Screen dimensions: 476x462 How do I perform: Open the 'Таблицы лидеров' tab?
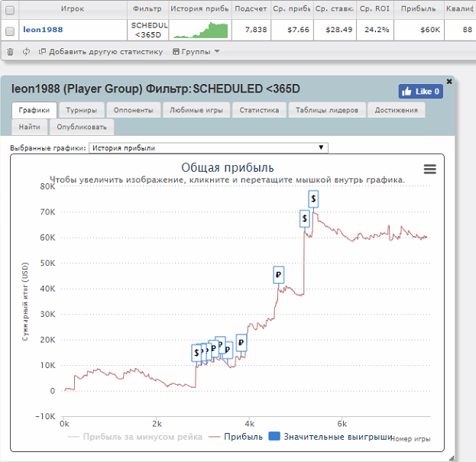click(x=327, y=110)
